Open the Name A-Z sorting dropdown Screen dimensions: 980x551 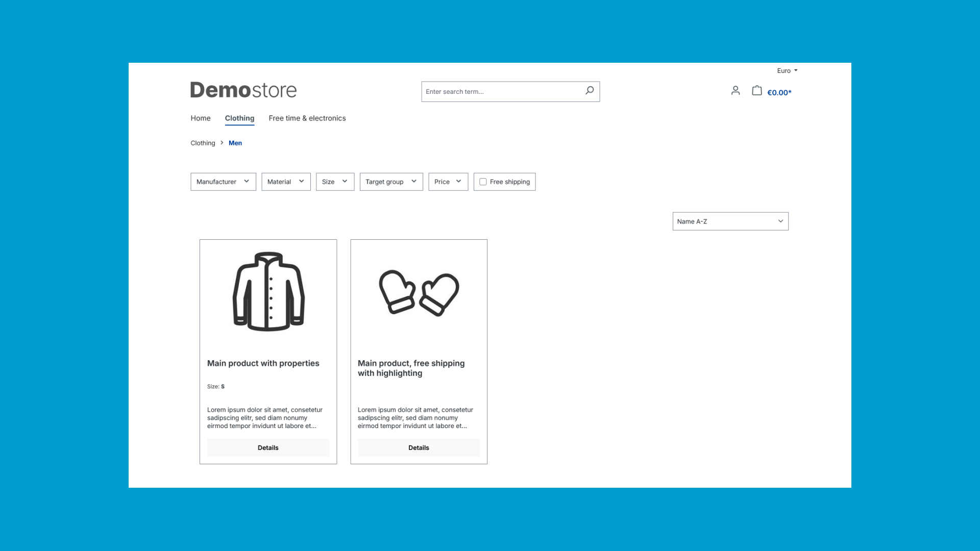730,221
